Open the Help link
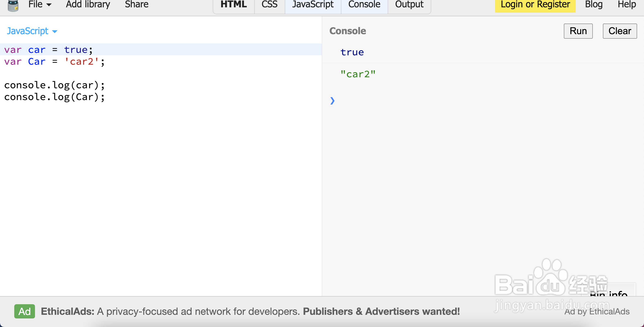 click(627, 4)
